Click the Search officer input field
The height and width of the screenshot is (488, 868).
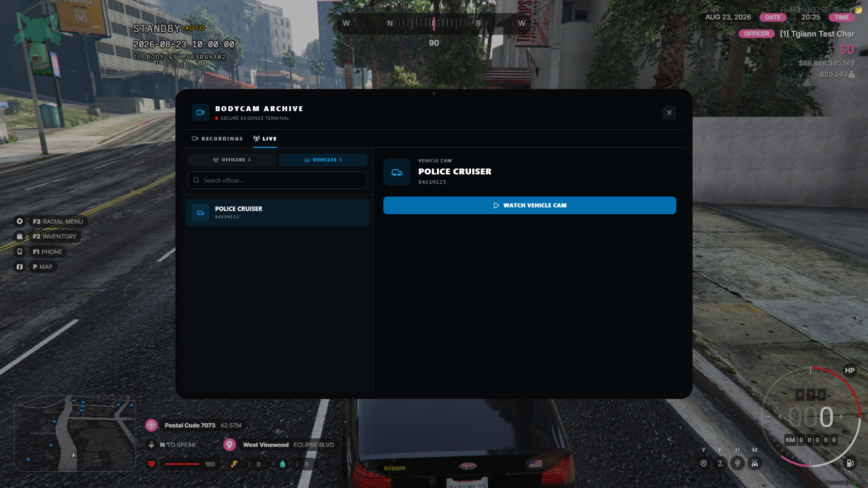[x=277, y=180]
